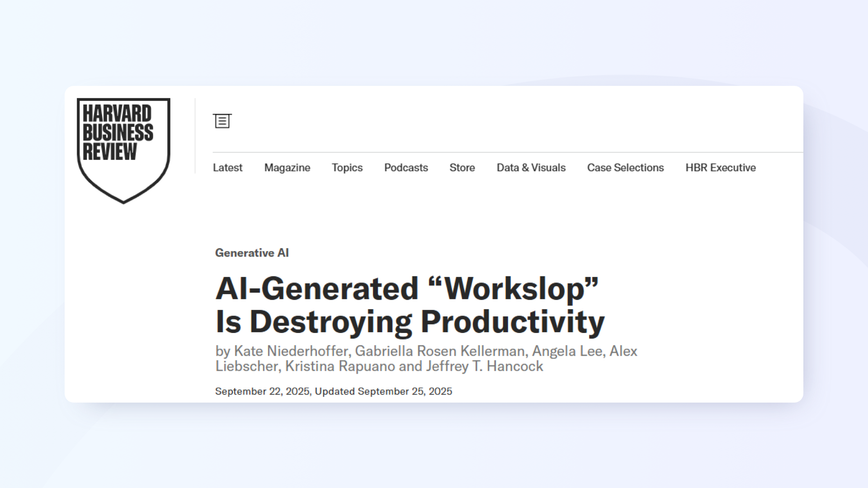Click the Generative AI category link
Image resolution: width=868 pixels, height=488 pixels.
252,253
